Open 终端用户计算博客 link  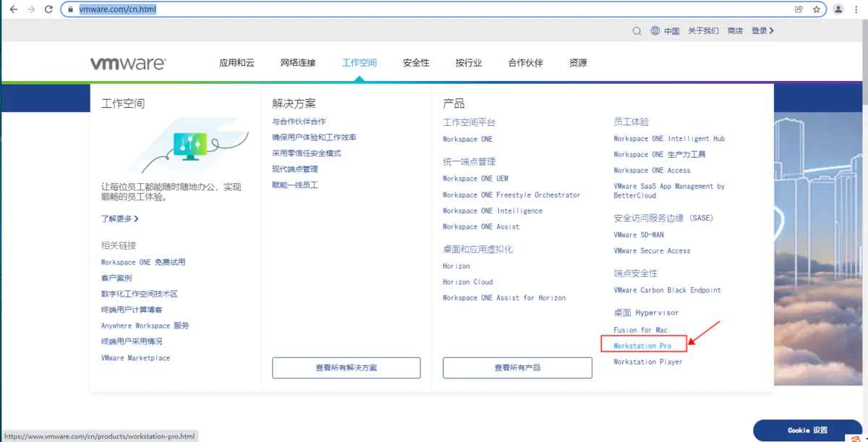pos(132,310)
